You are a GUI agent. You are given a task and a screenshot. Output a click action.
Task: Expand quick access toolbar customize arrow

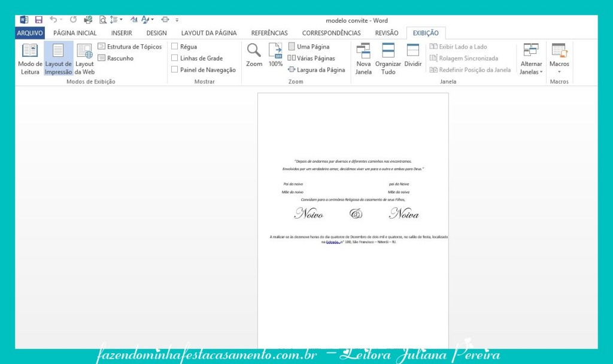pos(177,20)
